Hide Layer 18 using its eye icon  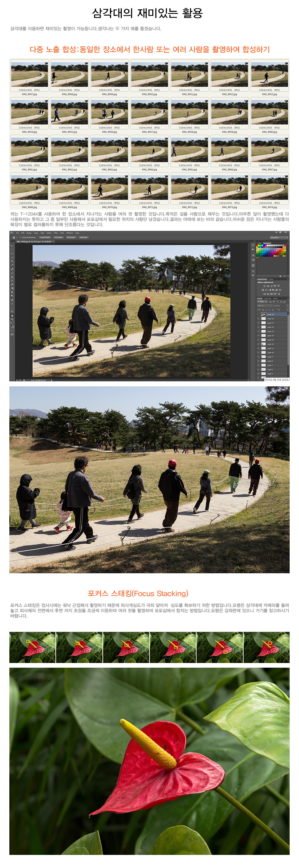coord(258,318)
